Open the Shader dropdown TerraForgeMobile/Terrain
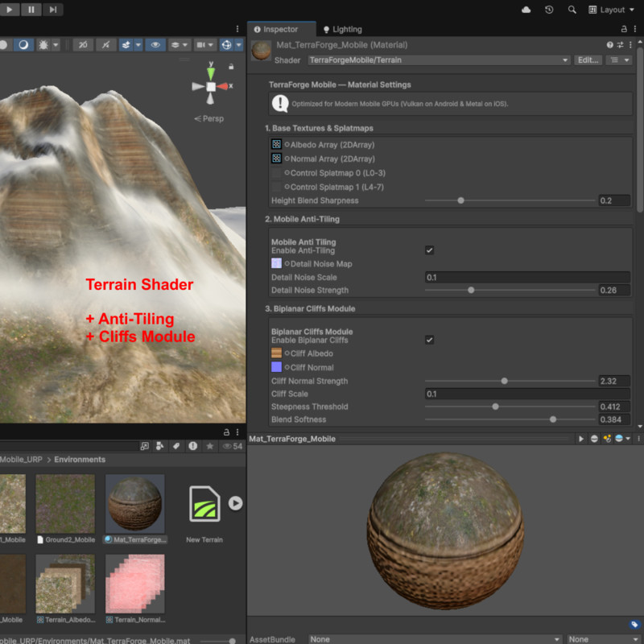Viewport: 644px width, 644px height. click(x=439, y=60)
